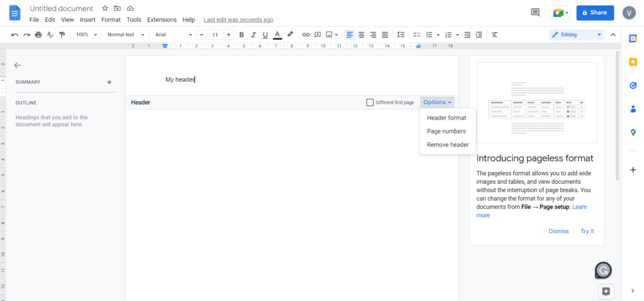Star the document
The height and width of the screenshot is (301, 644).
click(x=105, y=8)
